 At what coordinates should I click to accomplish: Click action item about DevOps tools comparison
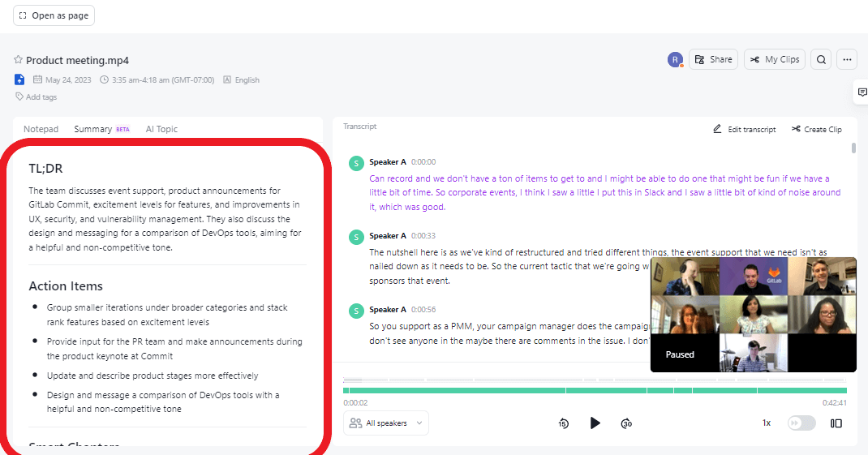point(163,401)
